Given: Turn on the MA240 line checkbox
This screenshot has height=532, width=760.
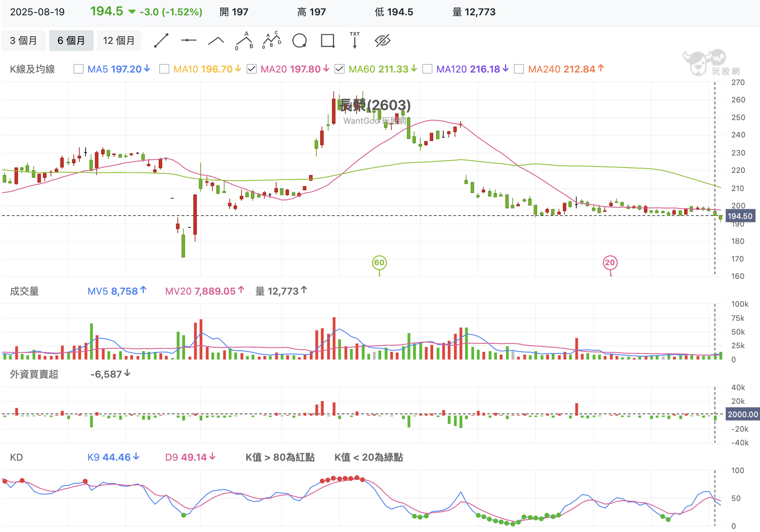Looking at the screenshot, I should click(519, 69).
